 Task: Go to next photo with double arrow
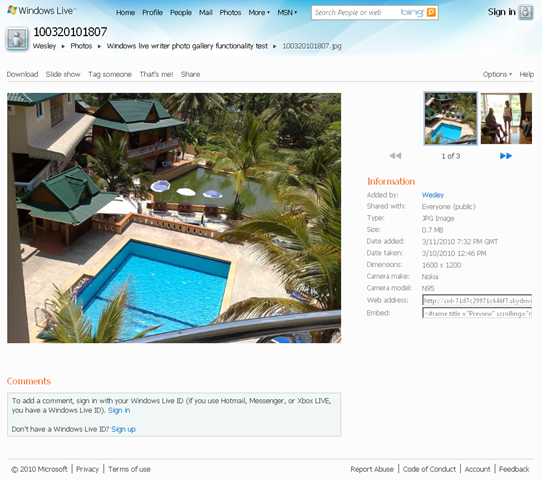[x=506, y=156]
